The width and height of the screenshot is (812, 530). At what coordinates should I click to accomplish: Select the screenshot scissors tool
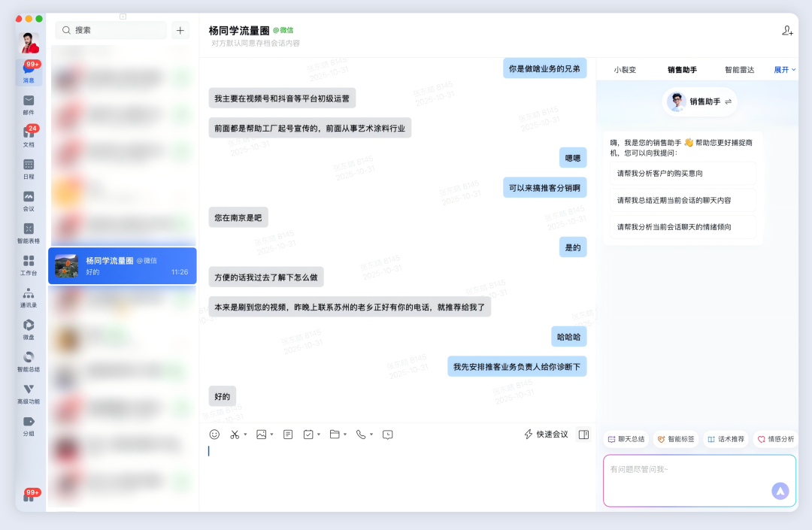click(235, 435)
